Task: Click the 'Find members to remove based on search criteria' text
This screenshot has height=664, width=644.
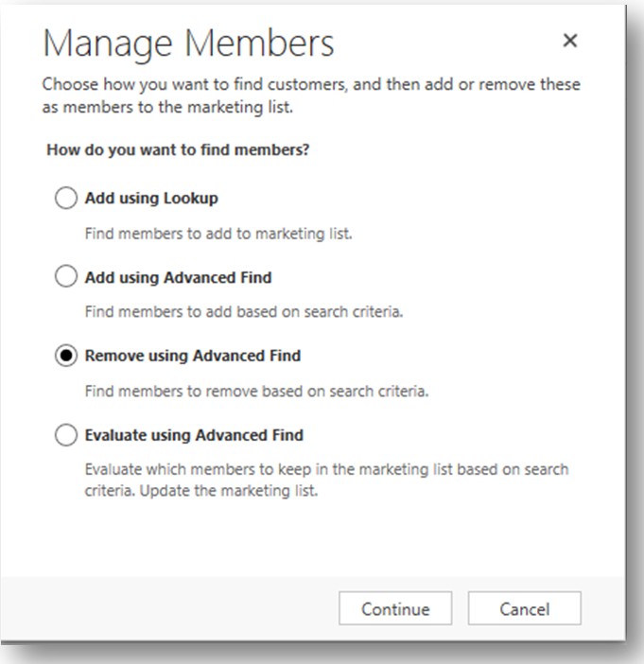Action: click(256, 391)
